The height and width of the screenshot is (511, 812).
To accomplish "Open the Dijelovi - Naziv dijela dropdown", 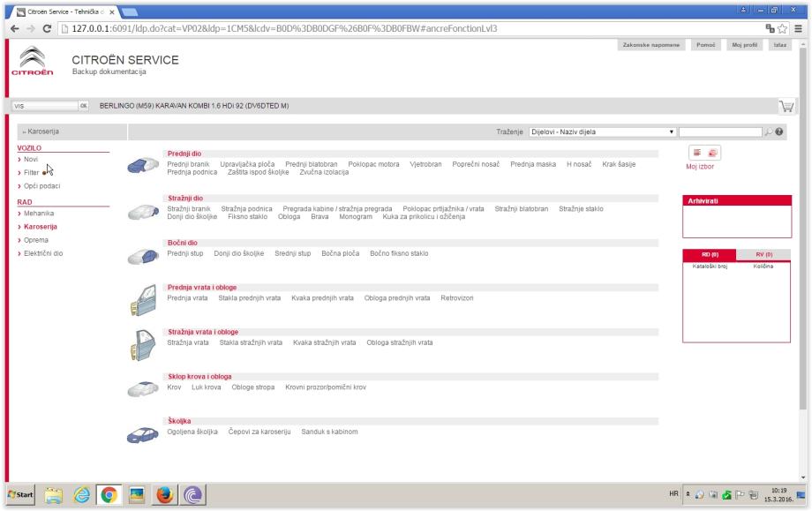I will (602, 132).
